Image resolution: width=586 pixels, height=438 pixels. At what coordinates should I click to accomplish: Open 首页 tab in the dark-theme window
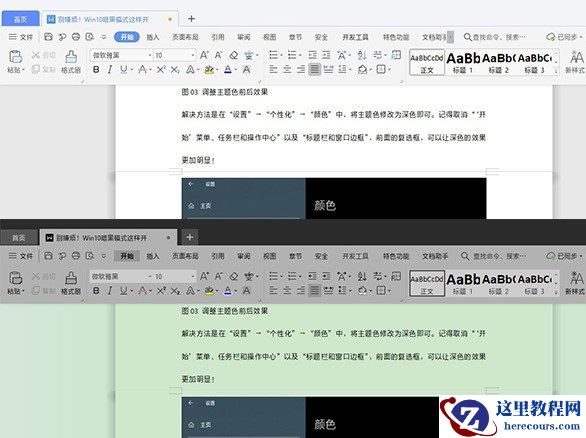coord(19,238)
